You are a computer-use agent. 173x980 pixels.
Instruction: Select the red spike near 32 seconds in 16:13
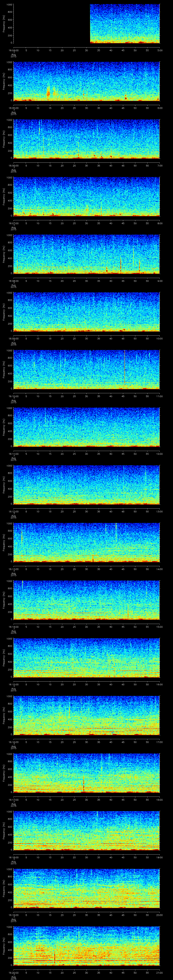93,558
